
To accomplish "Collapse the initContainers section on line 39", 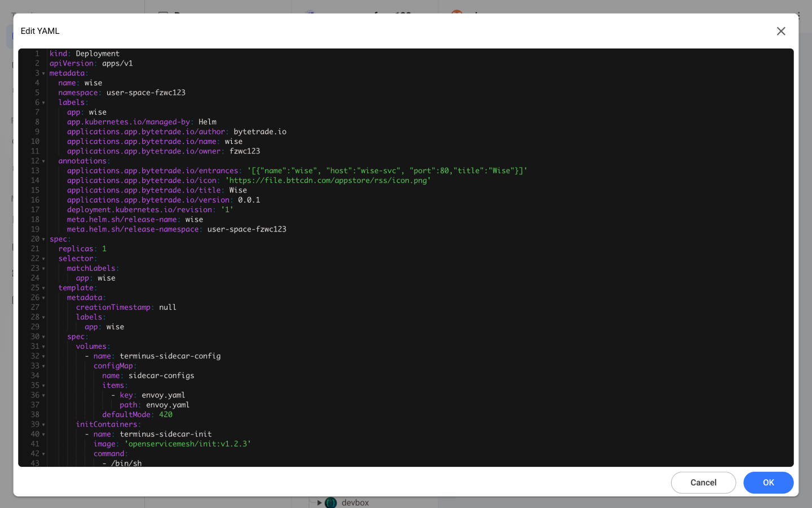I will point(43,424).
